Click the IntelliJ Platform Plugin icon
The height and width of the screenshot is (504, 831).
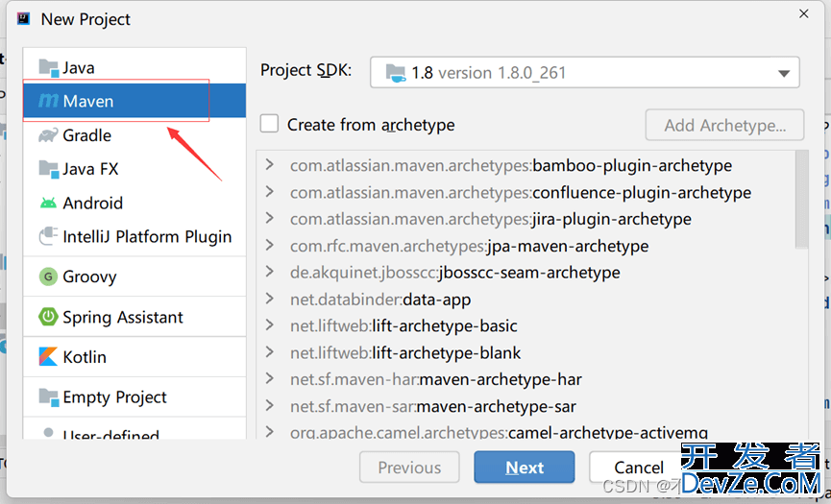48,236
